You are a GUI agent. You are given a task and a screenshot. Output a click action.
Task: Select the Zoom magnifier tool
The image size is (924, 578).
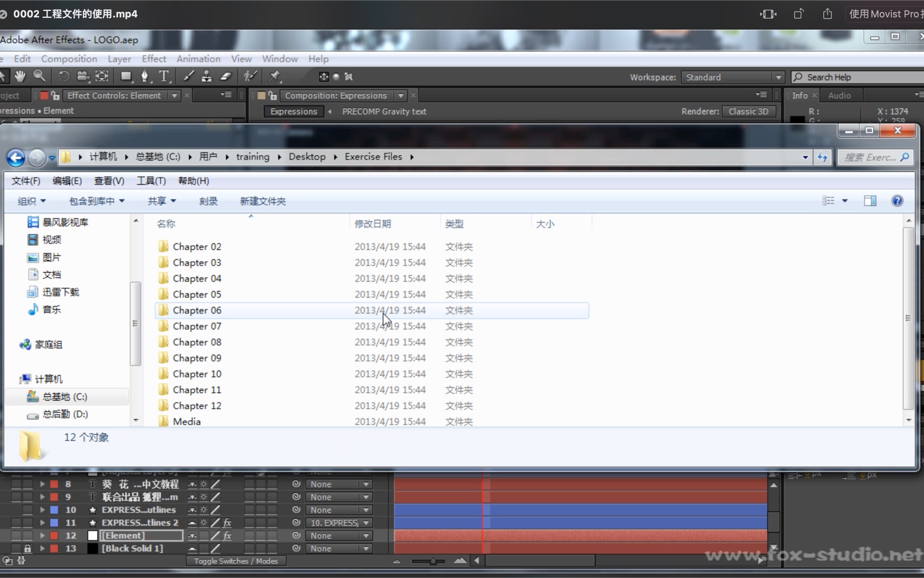pyautogui.click(x=39, y=77)
